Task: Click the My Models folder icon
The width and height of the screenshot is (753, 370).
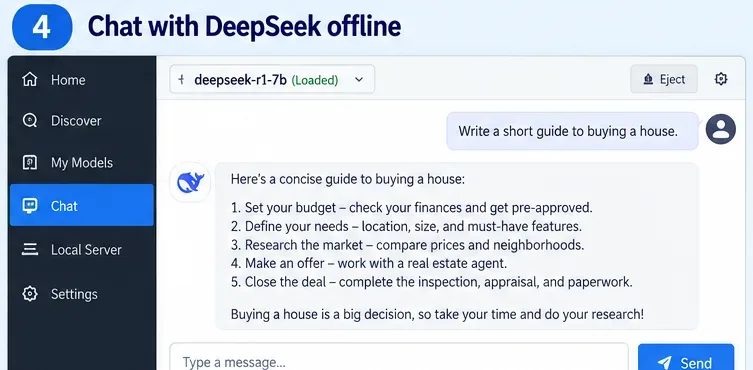Action: (30, 163)
